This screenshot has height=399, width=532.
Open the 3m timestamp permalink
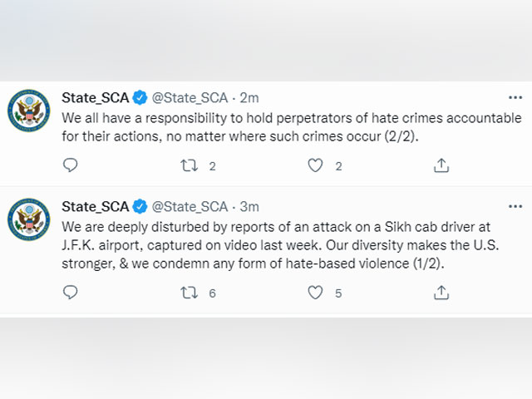(x=249, y=206)
